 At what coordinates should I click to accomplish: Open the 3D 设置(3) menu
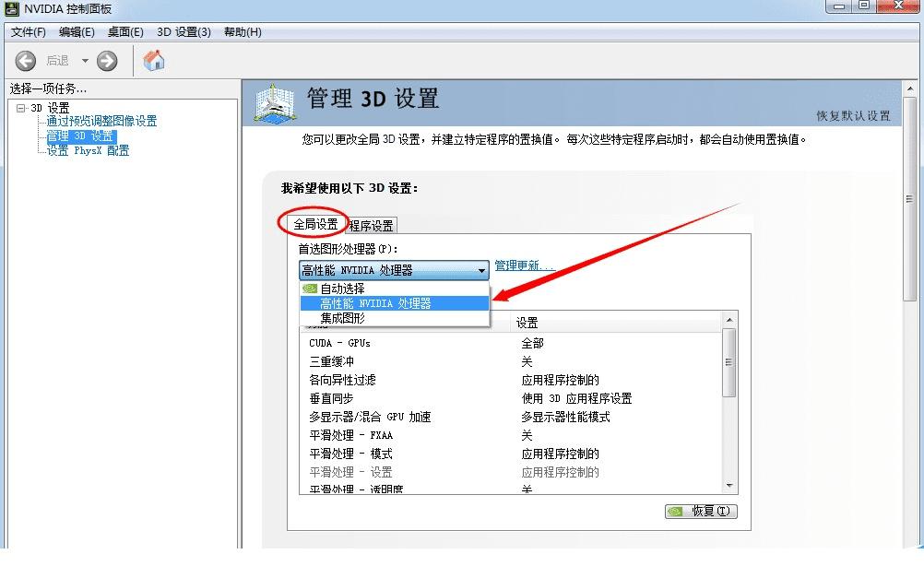click(x=185, y=31)
